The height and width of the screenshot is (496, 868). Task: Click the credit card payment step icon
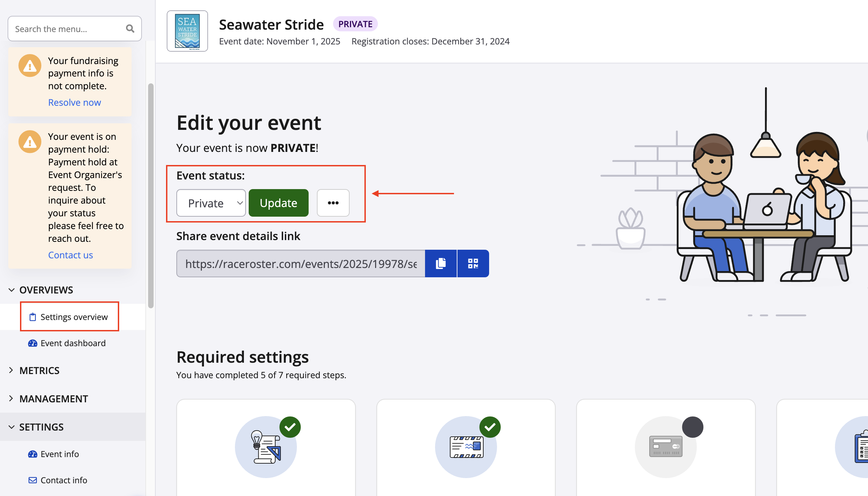665,447
